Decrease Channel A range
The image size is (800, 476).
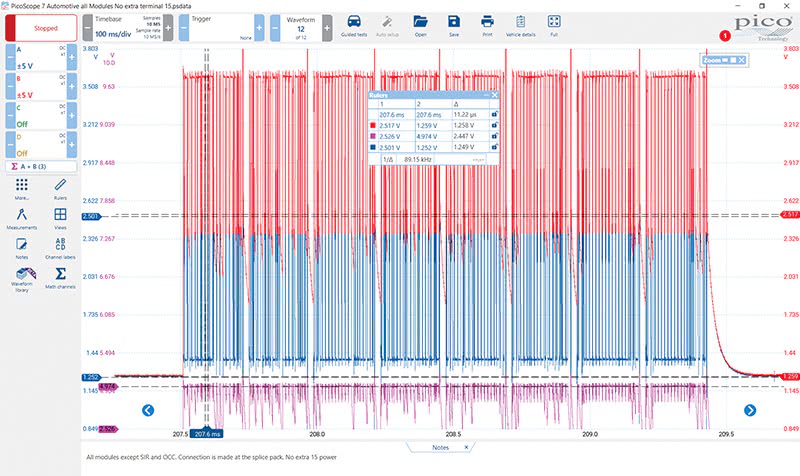coord(10,57)
